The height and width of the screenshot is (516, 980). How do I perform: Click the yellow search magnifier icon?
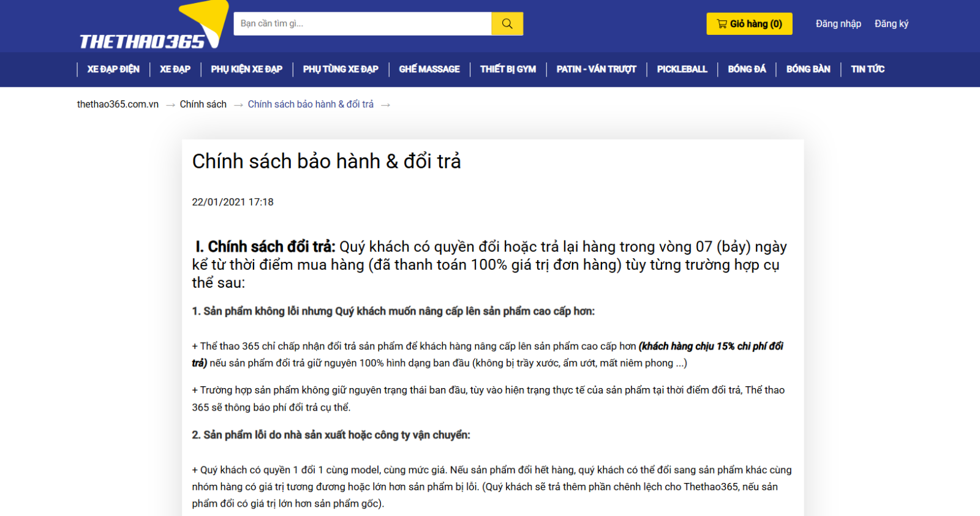(x=507, y=24)
